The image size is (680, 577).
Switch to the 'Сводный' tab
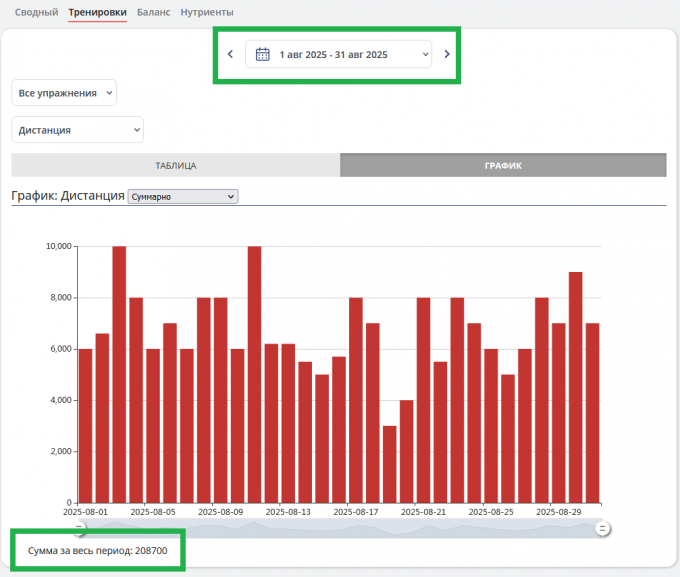tap(36, 12)
